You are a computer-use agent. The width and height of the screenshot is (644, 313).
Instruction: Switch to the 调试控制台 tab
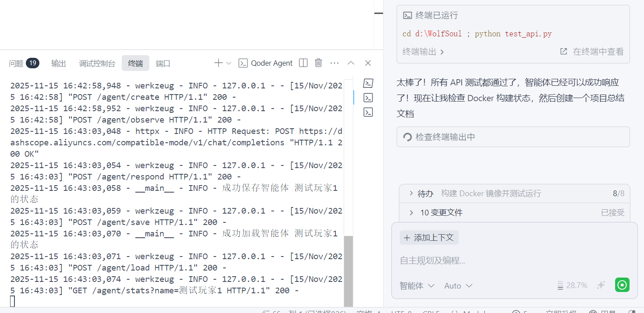pyautogui.click(x=97, y=63)
